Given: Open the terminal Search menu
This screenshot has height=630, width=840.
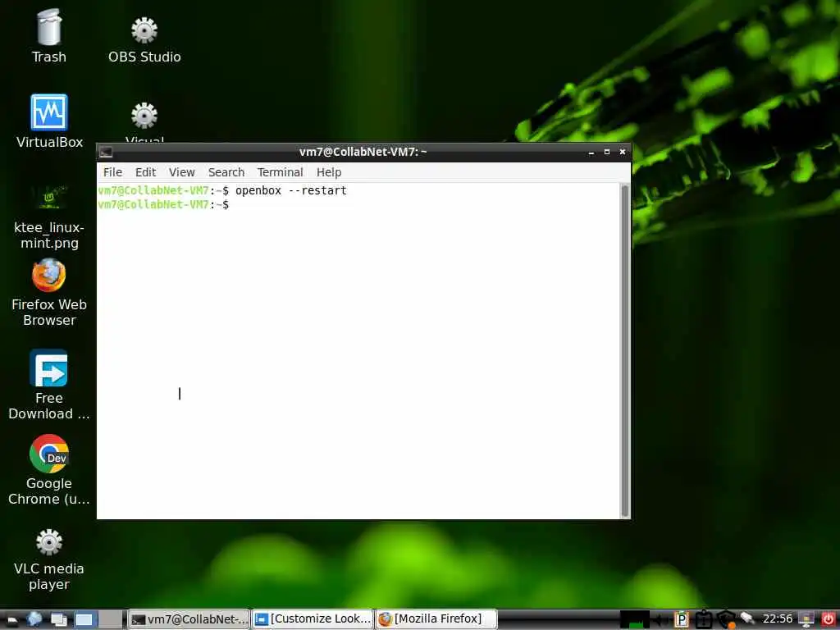Looking at the screenshot, I should 226,172.
